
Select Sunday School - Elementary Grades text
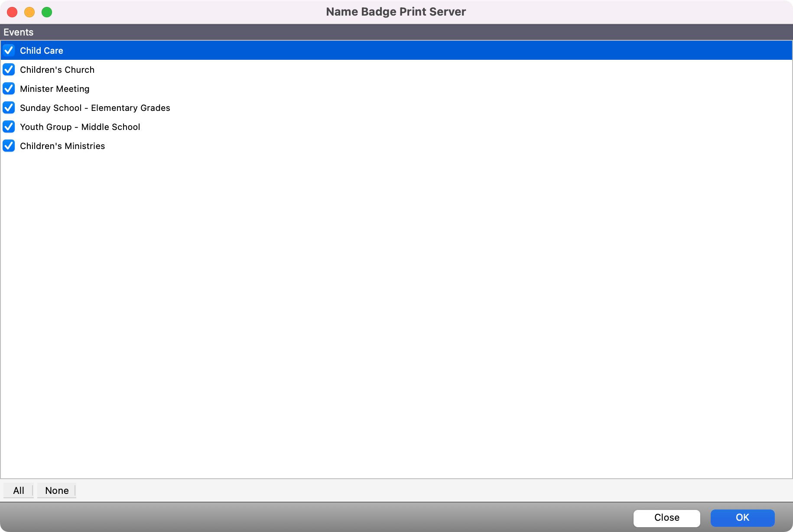coord(95,108)
